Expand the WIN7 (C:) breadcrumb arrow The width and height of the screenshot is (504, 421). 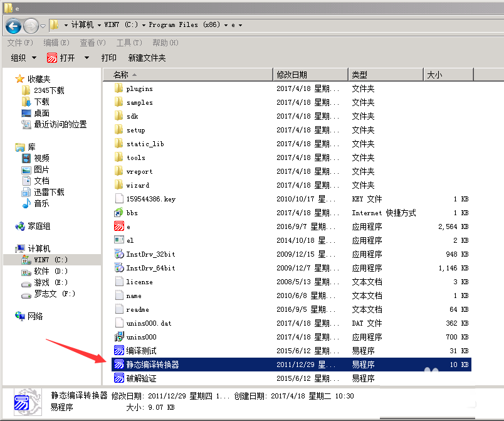pyautogui.click(x=144, y=25)
